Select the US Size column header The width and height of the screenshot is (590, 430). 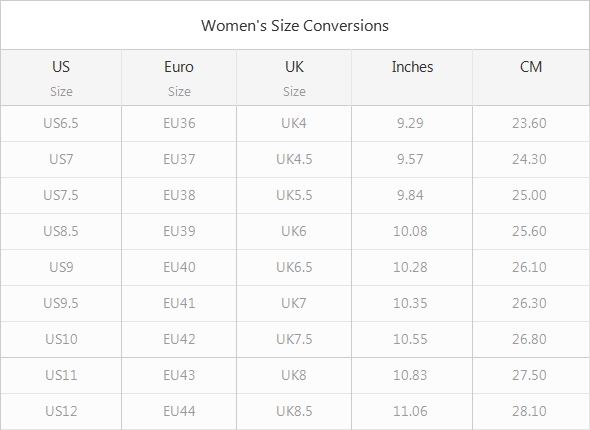coord(61,78)
